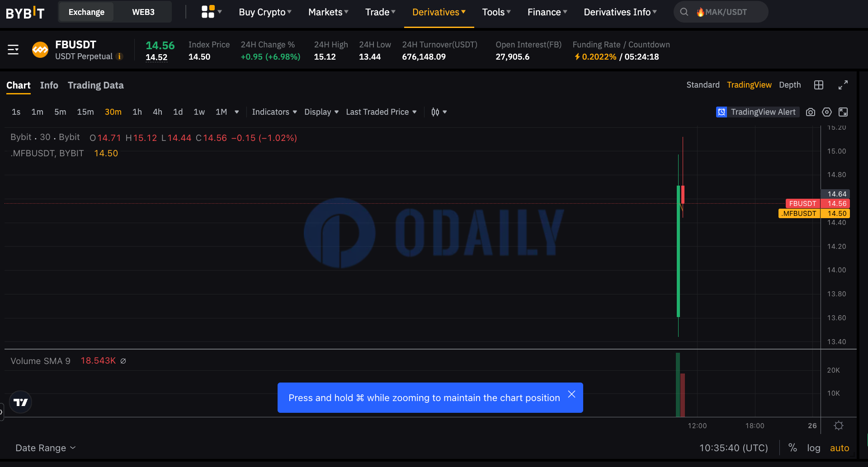The height and width of the screenshot is (467, 868).
Task: Open the Finance dropdown
Action: tap(547, 12)
